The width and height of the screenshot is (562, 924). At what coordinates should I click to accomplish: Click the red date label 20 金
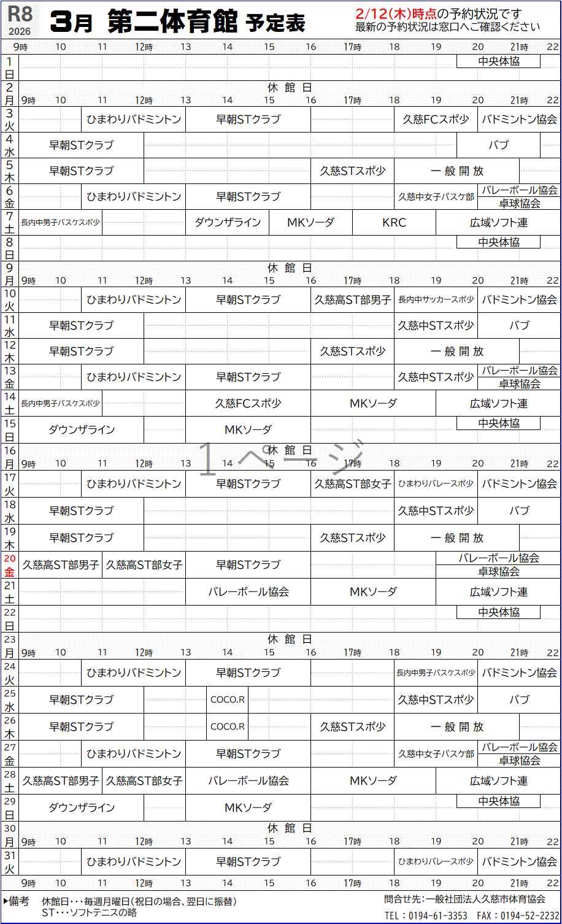coord(10,565)
